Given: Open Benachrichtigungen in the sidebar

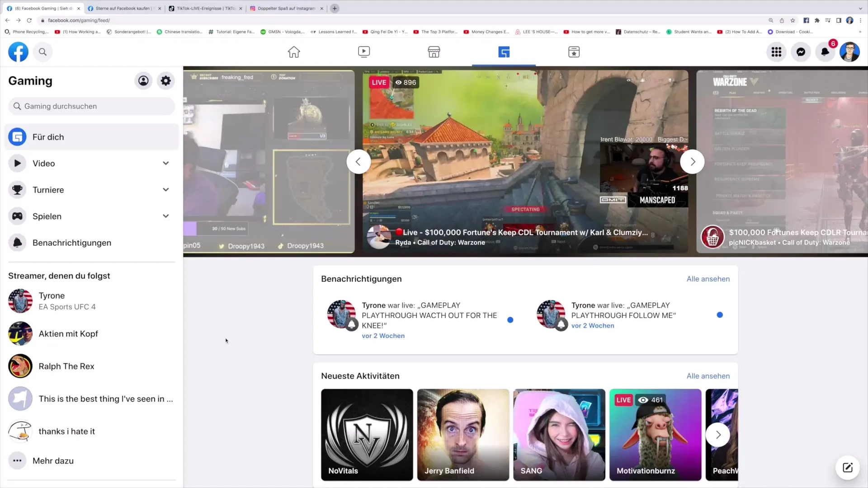Looking at the screenshot, I should [91, 243].
